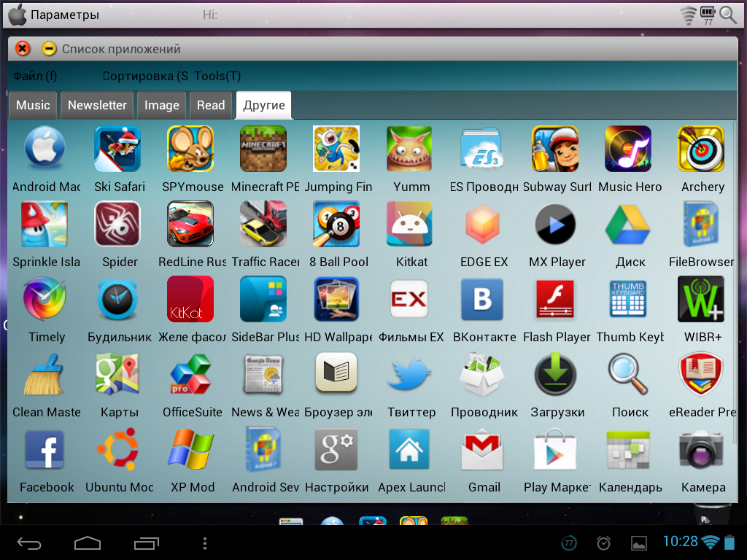The width and height of the screenshot is (747, 560).
Task: Open Jumping Finn app
Action: (336, 148)
